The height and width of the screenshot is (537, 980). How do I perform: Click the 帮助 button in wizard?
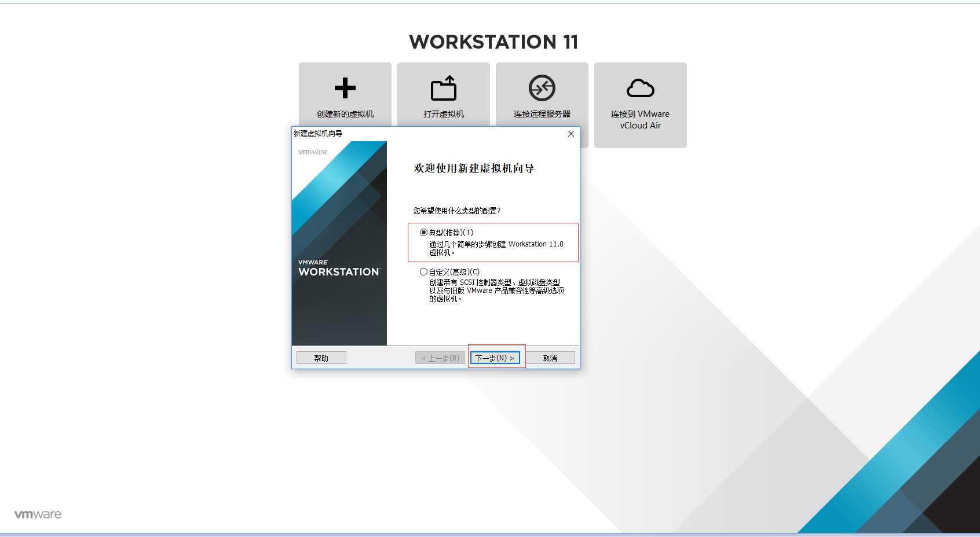[x=321, y=358]
